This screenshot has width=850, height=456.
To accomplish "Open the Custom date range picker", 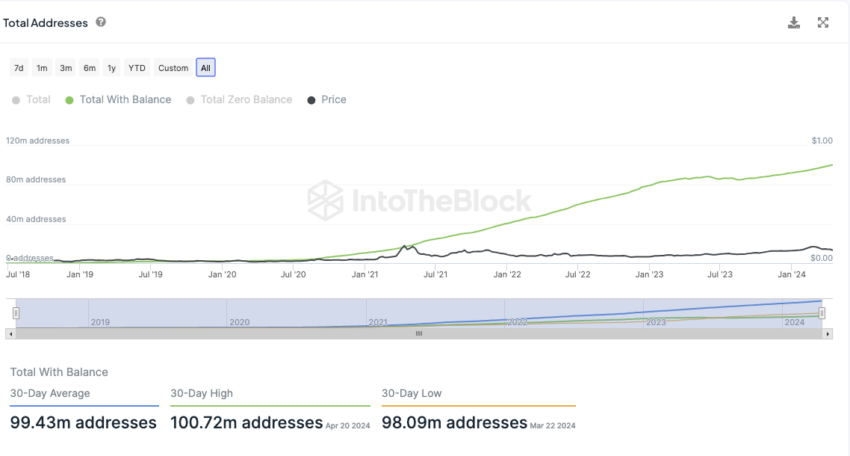I will pyautogui.click(x=173, y=68).
